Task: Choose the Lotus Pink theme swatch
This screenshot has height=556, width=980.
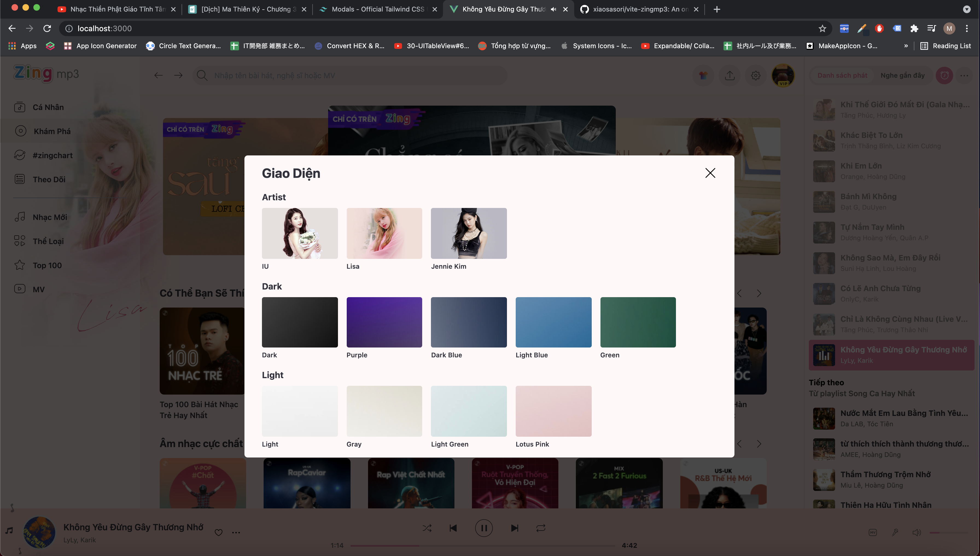Action: pyautogui.click(x=553, y=411)
